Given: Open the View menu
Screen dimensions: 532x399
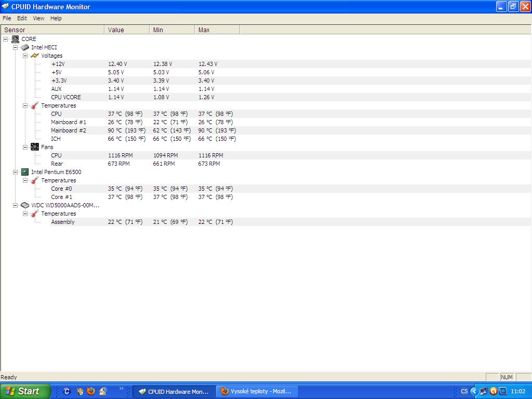Looking at the screenshot, I should (x=38, y=18).
